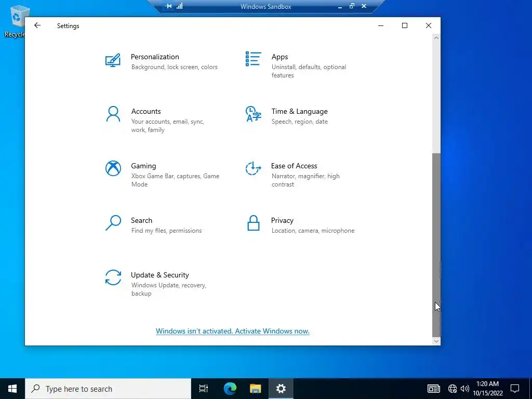Click the Settings scrollbar down arrow
The height and width of the screenshot is (399, 532).
coord(436,341)
